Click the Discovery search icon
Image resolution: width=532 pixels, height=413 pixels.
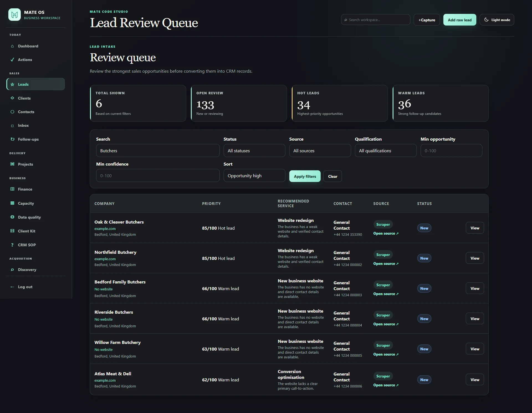click(12, 270)
